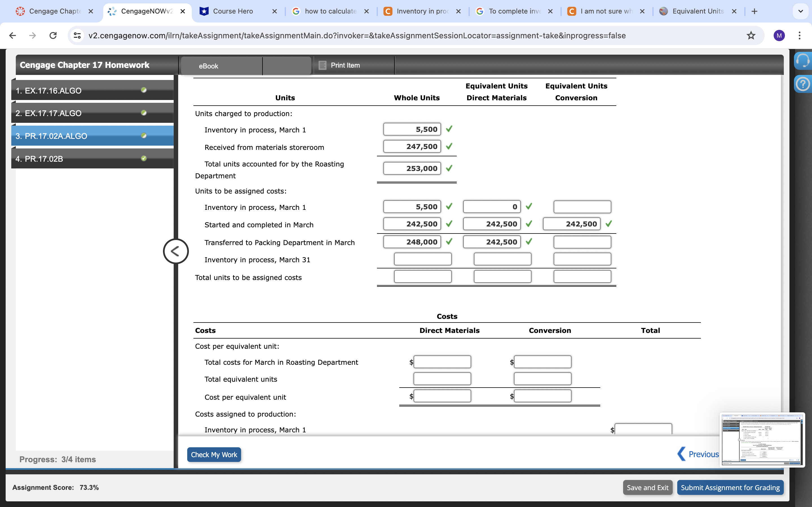Open the help question mark icon
Viewport: 812px width, 507px height.
[x=804, y=83]
